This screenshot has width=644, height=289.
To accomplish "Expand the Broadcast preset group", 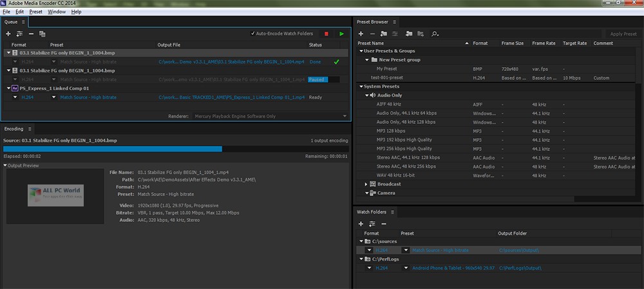I will click(366, 184).
